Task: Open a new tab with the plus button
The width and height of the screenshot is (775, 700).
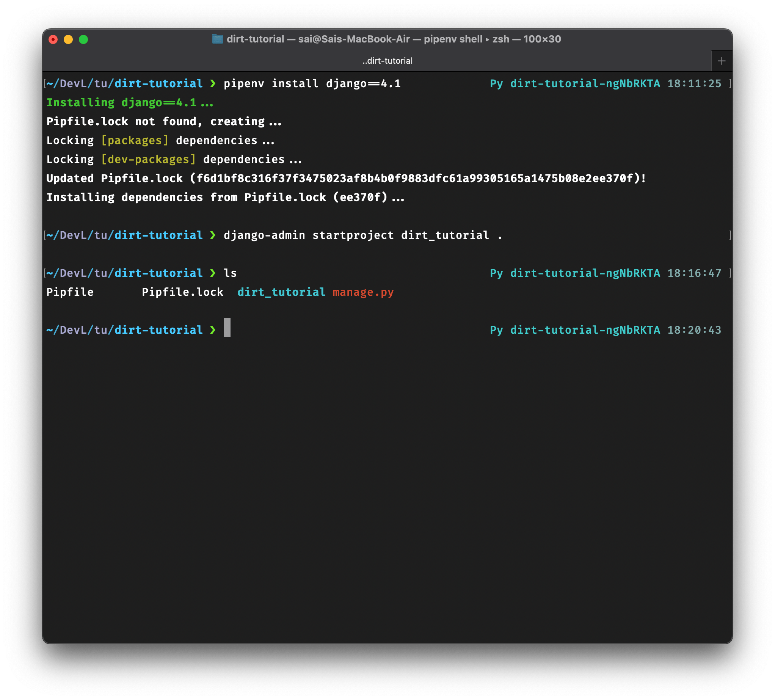Action: (x=722, y=60)
